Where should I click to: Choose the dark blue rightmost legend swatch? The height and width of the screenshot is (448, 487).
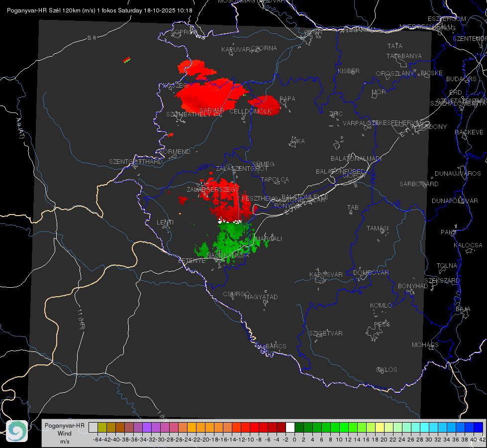479,427
